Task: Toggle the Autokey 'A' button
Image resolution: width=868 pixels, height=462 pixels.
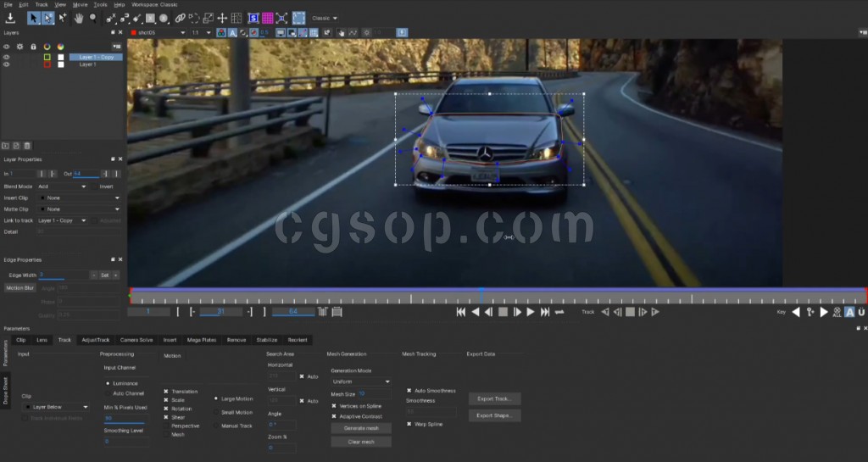Action: pyautogui.click(x=849, y=312)
